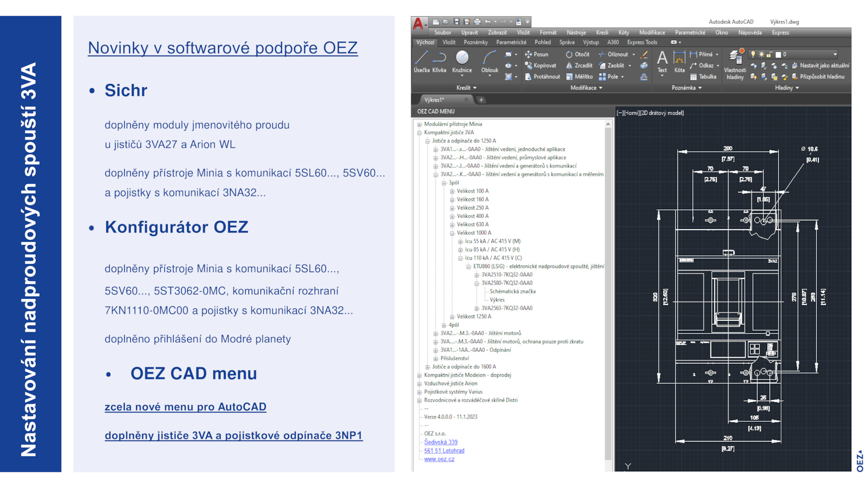Click the 561 51 Letohrad link
Image resolution: width=868 pixels, height=488 pixels.
(x=444, y=451)
